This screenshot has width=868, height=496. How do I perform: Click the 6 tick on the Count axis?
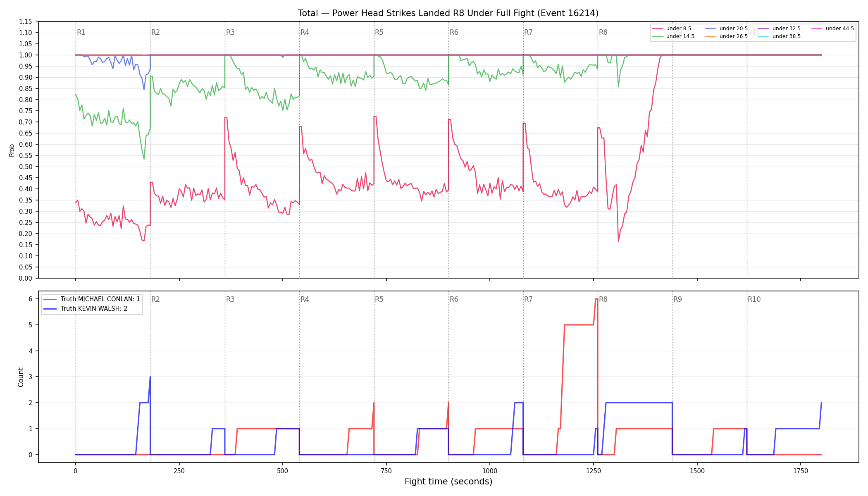pos(30,299)
